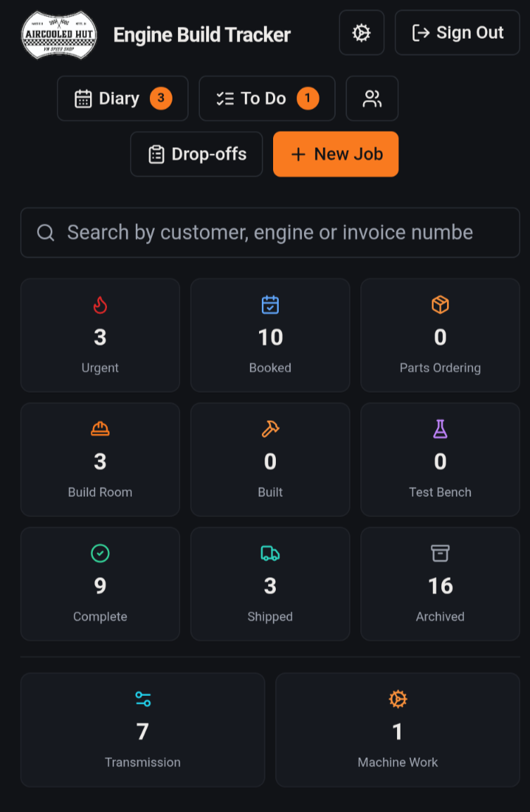Click the Built label
The height and width of the screenshot is (812, 530).
(270, 492)
